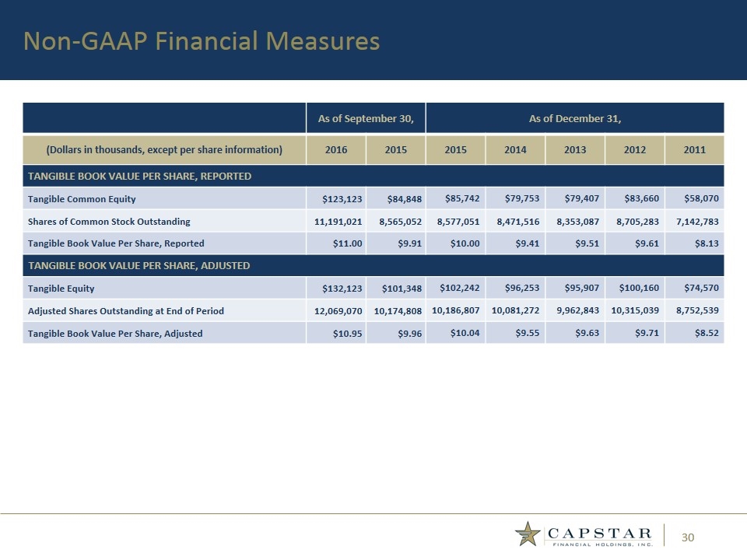Select the $8.52 adjusted value for 2011

coord(705,334)
